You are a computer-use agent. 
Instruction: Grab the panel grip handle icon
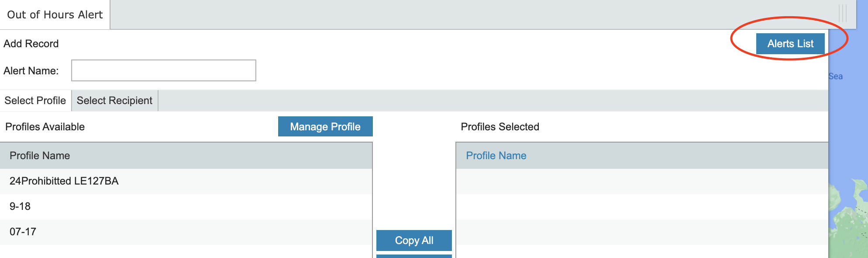click(843, 13)
